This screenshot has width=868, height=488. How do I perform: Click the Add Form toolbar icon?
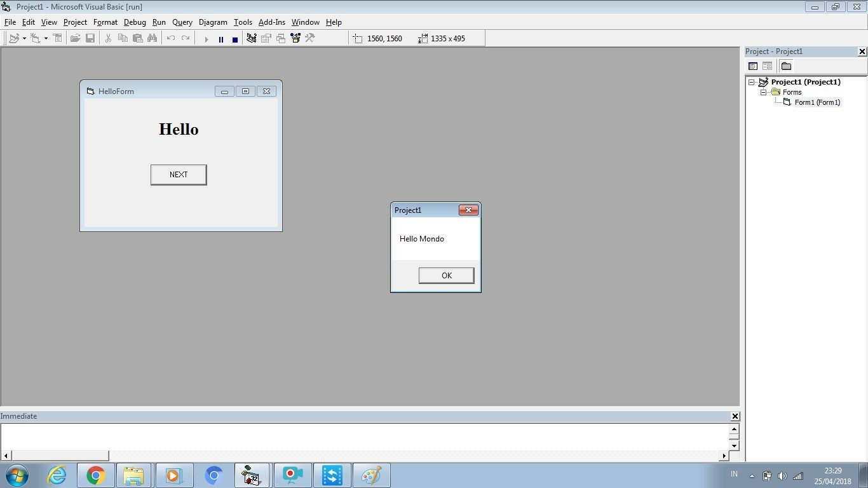(35, 39)
